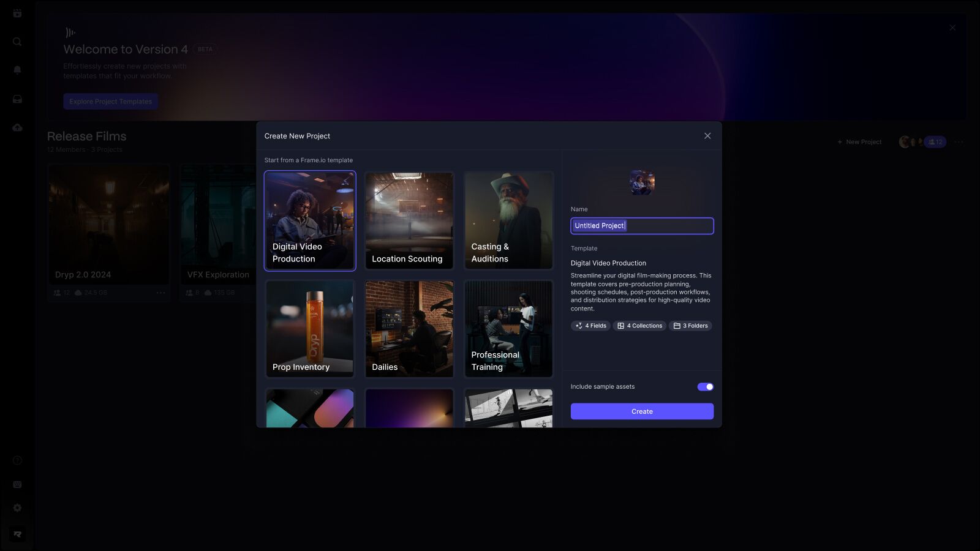The width and height of the screenshot is (980, 551).
Task: Click the inbox icon in the sidebar
Action: click(x=17, y=99)
